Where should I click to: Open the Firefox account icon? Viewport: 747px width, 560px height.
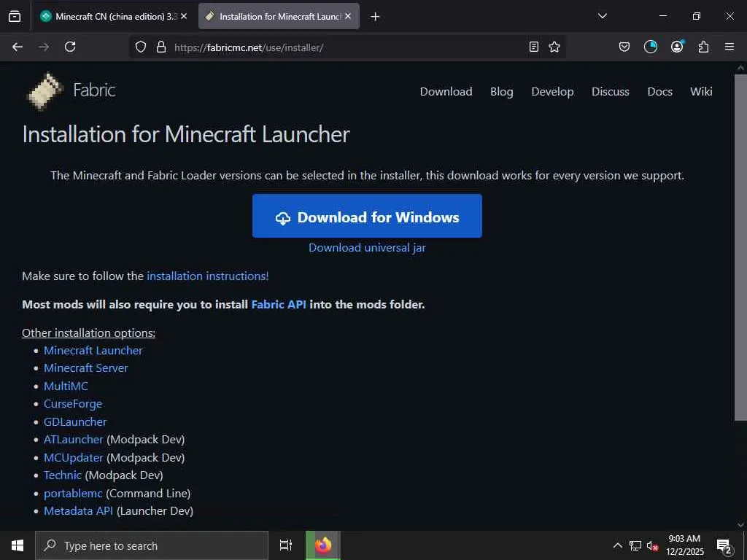[x=677, y=47]
